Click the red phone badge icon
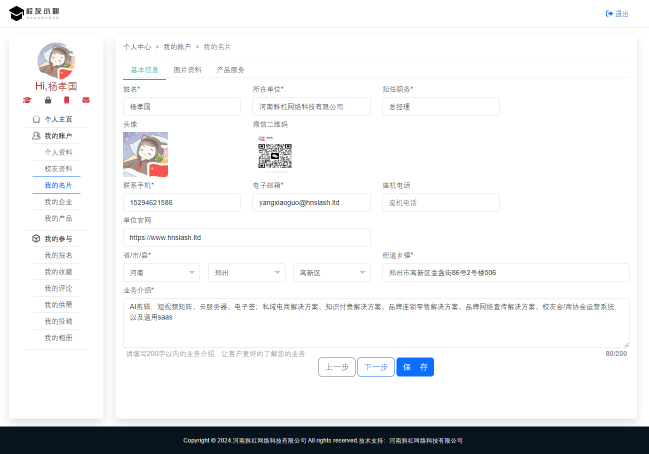The width and height of the screenshot is (649, 454). pyautogui.click(x=67, y=100)
